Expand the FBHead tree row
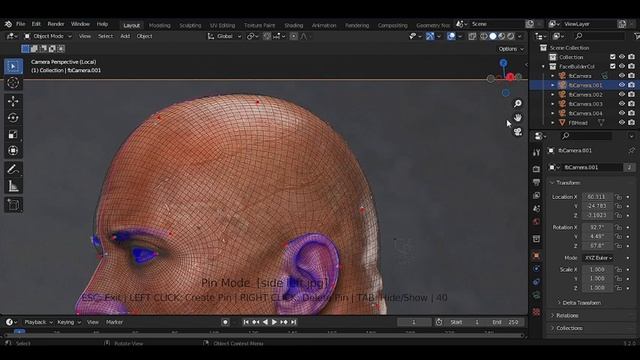This screenshot has height=360, width=640. click(553, 122)
